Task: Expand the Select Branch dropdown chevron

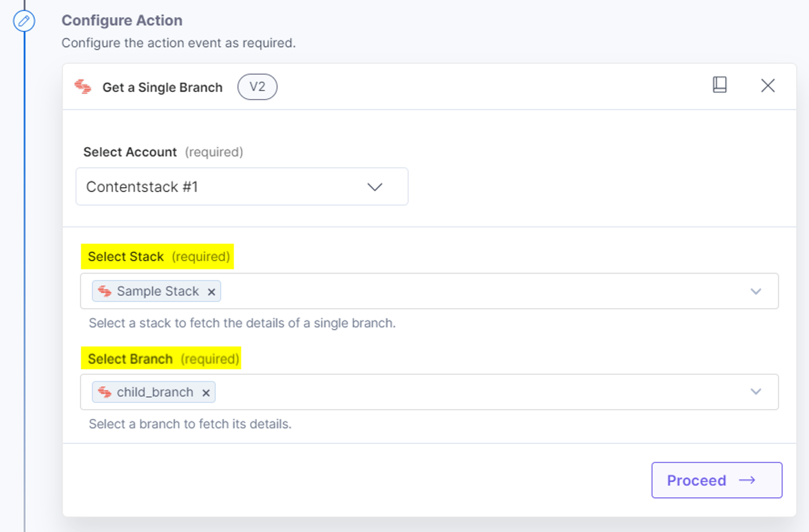Action: [x=756, y=392]
